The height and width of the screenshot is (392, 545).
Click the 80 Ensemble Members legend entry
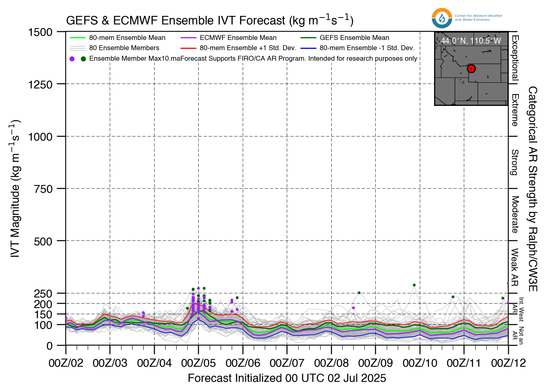tap(115, 48)
